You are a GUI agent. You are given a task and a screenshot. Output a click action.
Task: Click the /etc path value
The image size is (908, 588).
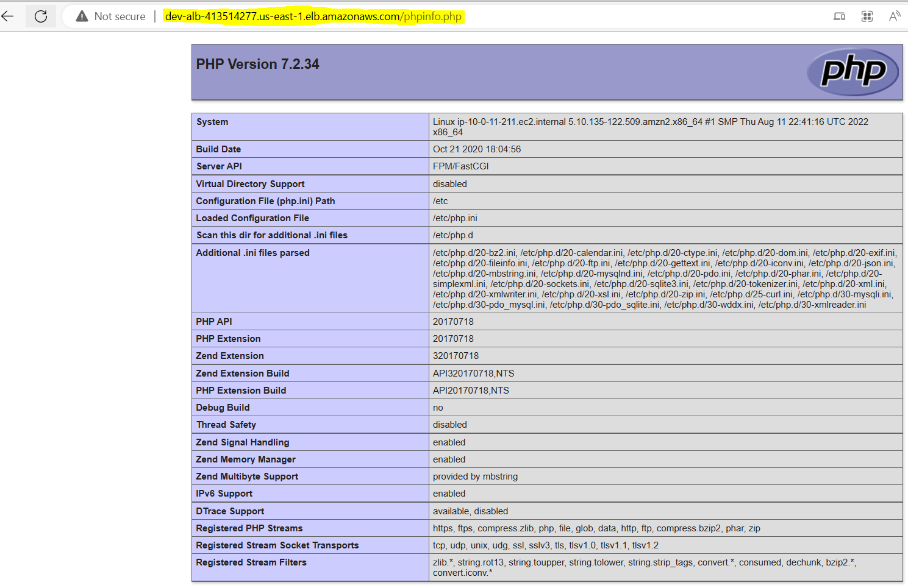(440, 201)
